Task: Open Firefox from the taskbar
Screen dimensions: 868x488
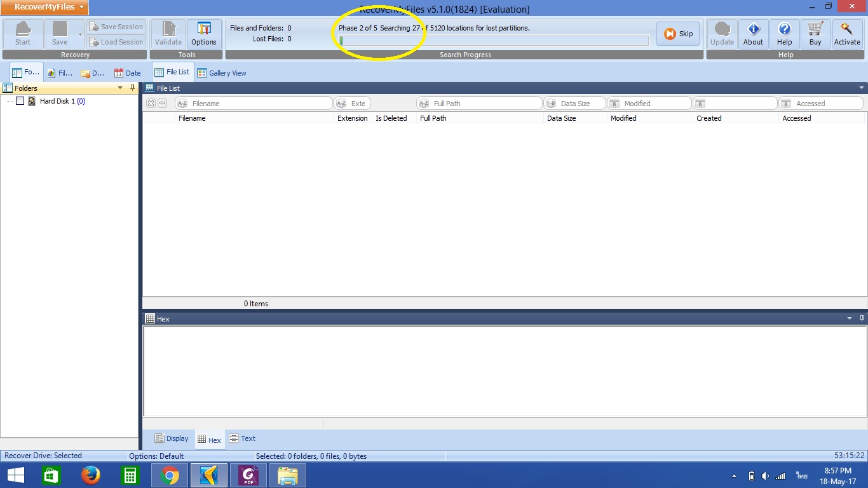Action: 91,475
